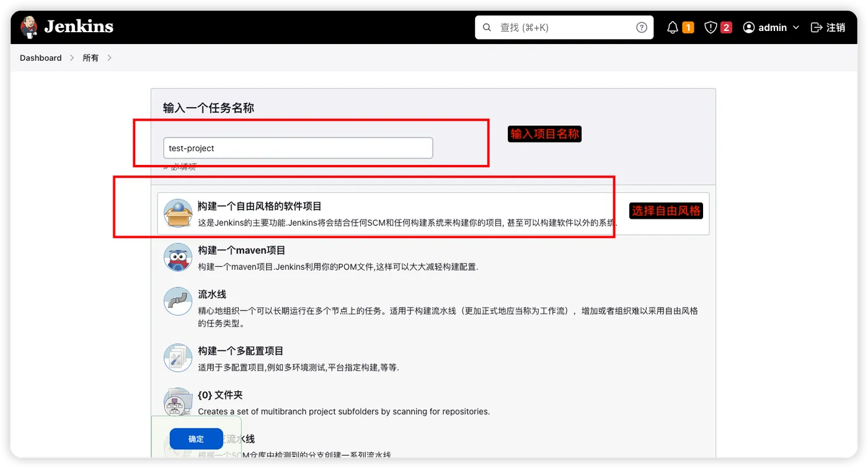This screenshot has width=868, height=468.
Task: Choose the {0} 文件夹 title
Action: point(220,395)
